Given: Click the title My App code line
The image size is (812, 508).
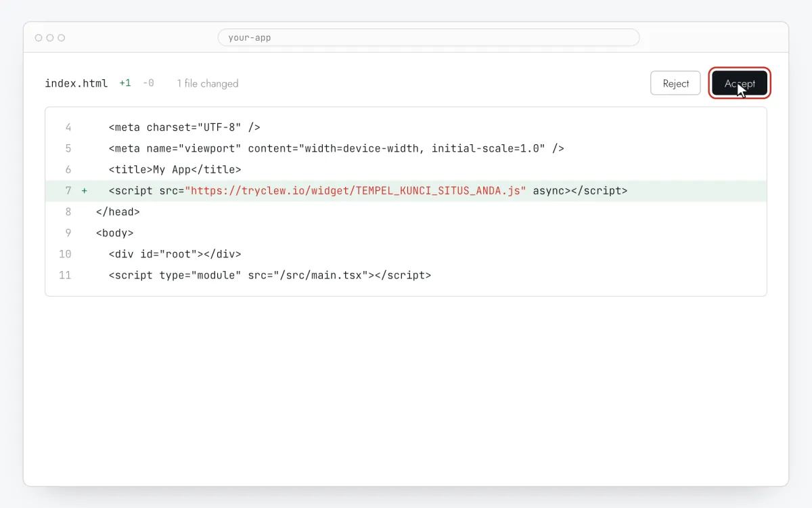Looking at the screenshot, I should (175, 169).
